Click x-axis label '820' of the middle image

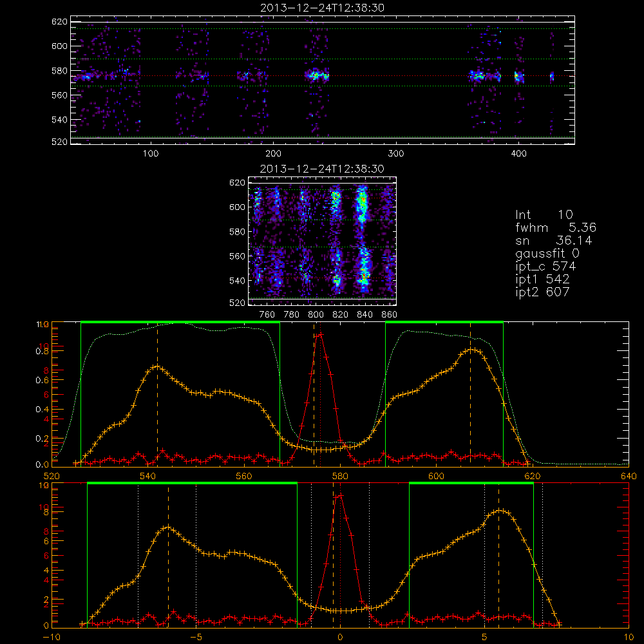tap(341, 315)
